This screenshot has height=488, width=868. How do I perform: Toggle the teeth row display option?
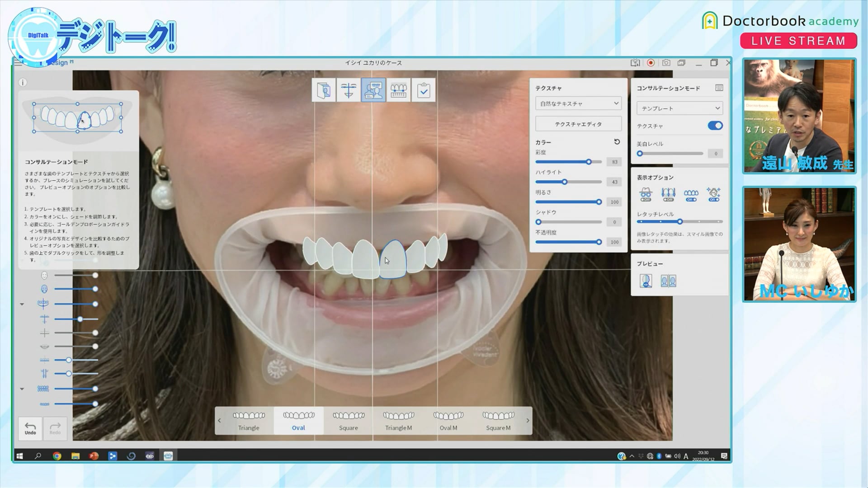691,194
